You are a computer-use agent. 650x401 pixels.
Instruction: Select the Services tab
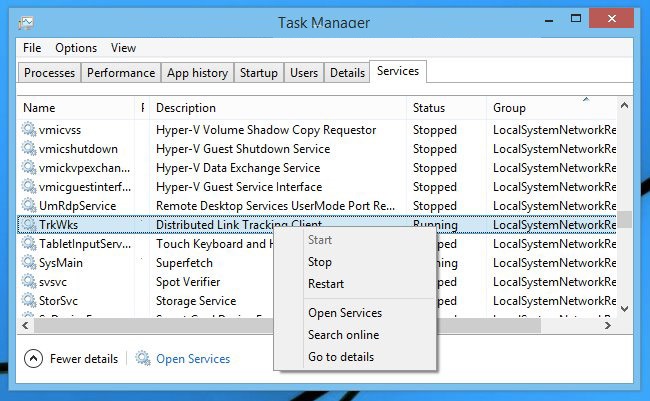398,71
